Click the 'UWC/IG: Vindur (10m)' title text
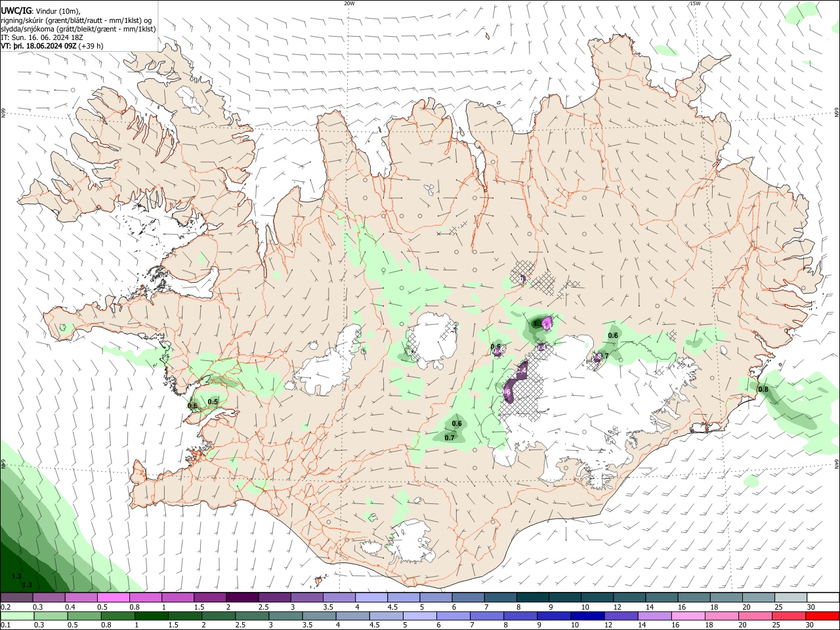Image resolution: width=840 pixels, height=630 pixels. pos(41,12)
